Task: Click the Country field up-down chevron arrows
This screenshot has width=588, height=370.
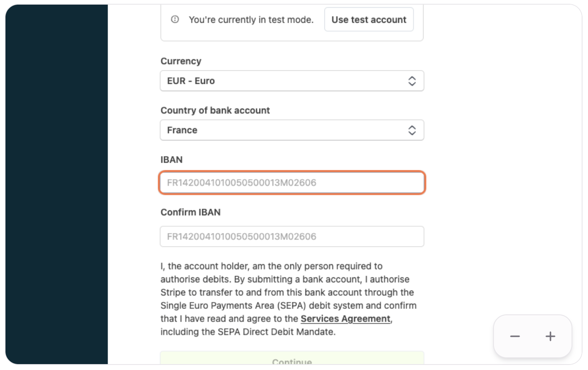Action: click(412, 130)
